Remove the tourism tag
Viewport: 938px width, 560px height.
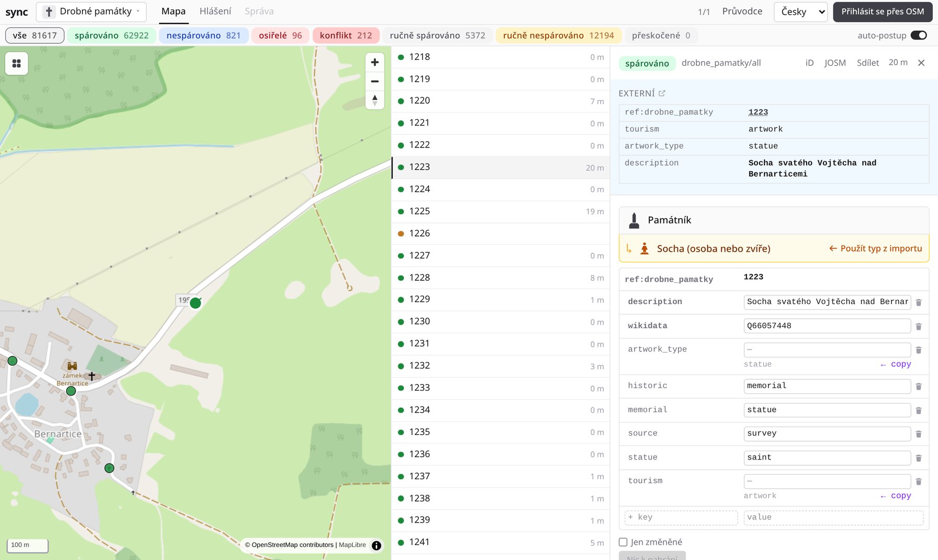[x=919, y=482]
